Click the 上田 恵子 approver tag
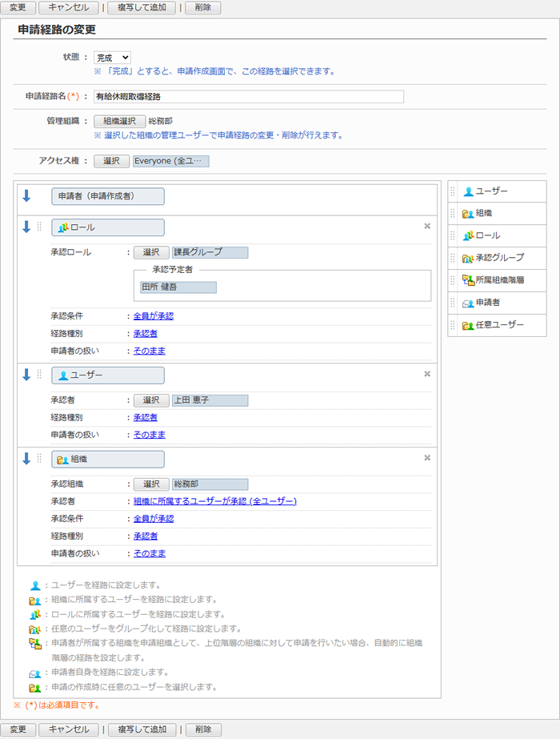This screenshot has height=739, width=560. [210, 400]
